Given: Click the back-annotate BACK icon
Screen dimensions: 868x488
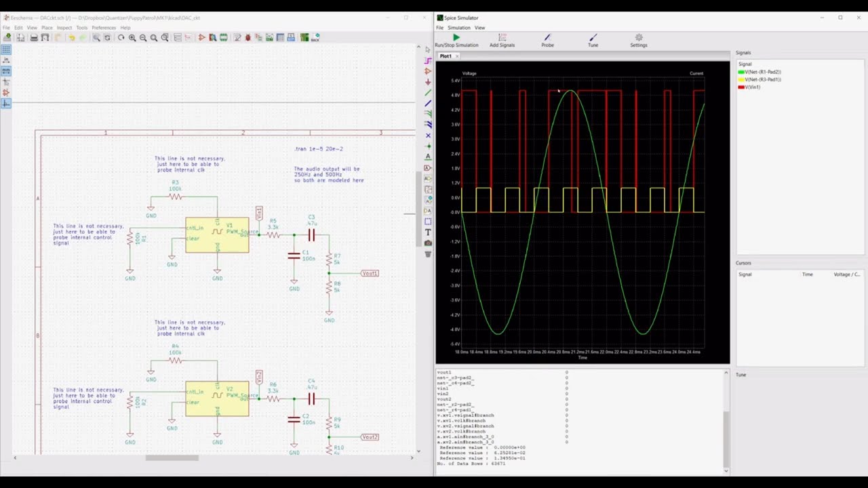Looking at the screenshot, I should click(x=315, y=37).
